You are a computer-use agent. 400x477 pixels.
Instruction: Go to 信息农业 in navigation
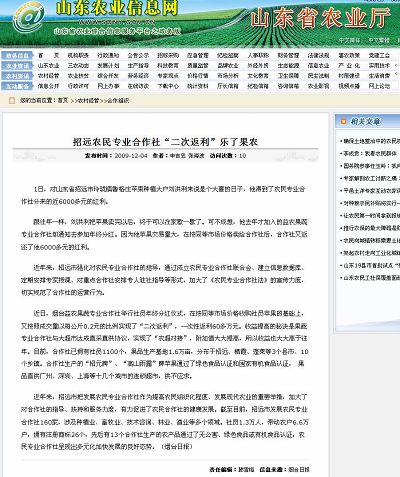pyautogui.click(x=318, y=66)
